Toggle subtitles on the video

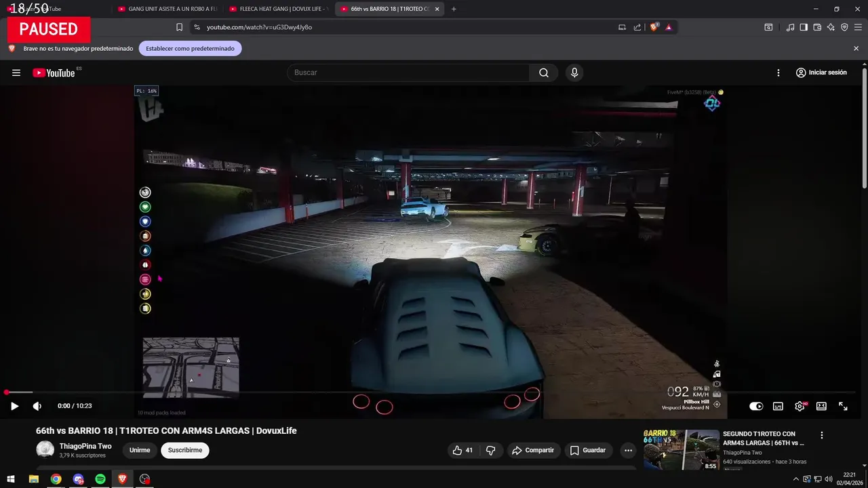pos(778,406)
